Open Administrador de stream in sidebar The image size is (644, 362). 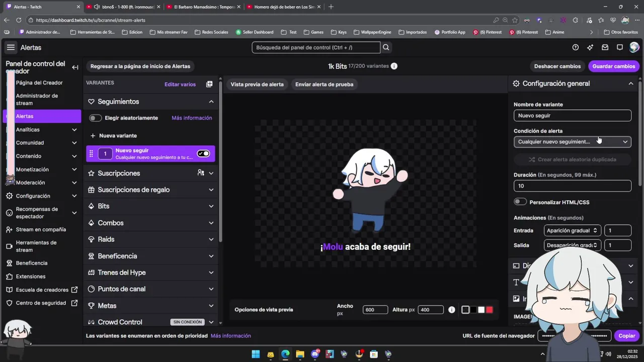click(x=37, y=99)
